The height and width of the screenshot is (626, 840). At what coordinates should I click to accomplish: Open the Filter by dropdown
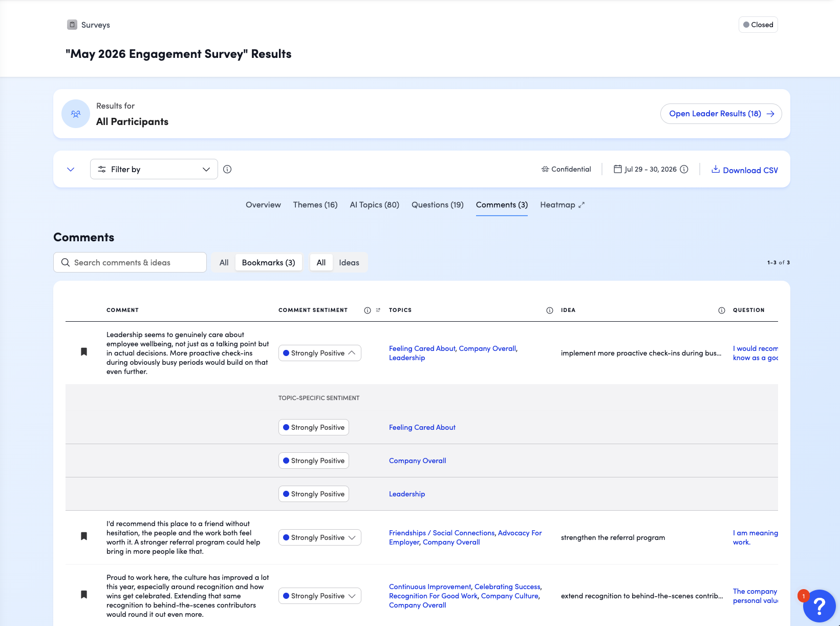tap(154, 169)
